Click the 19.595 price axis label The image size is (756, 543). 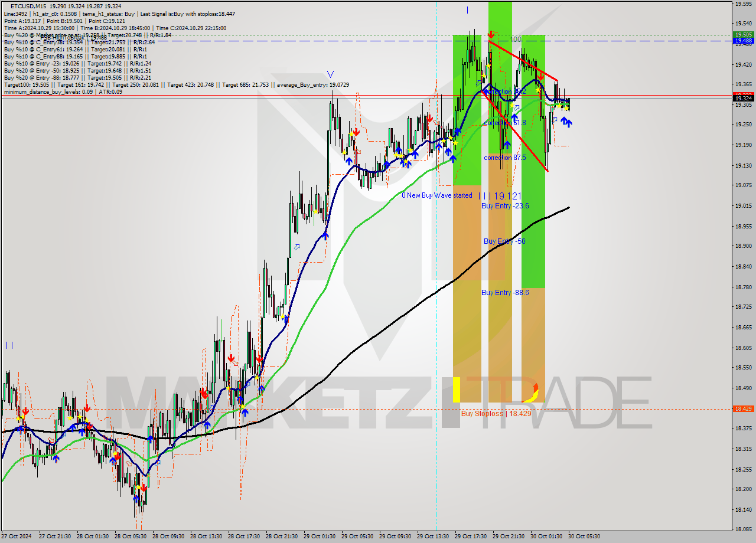click(743, 4)
